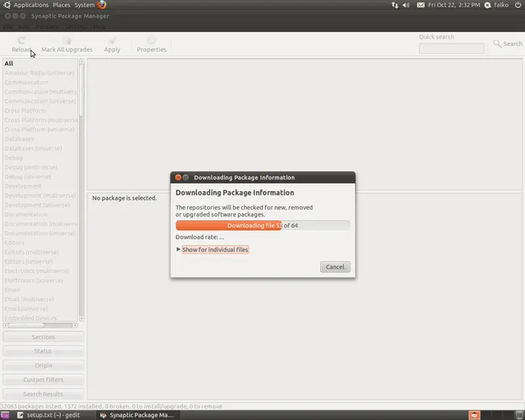Click the scroll down arrow of category list
This screenshot has height=420, width=525.
click(x=81, y=318)
